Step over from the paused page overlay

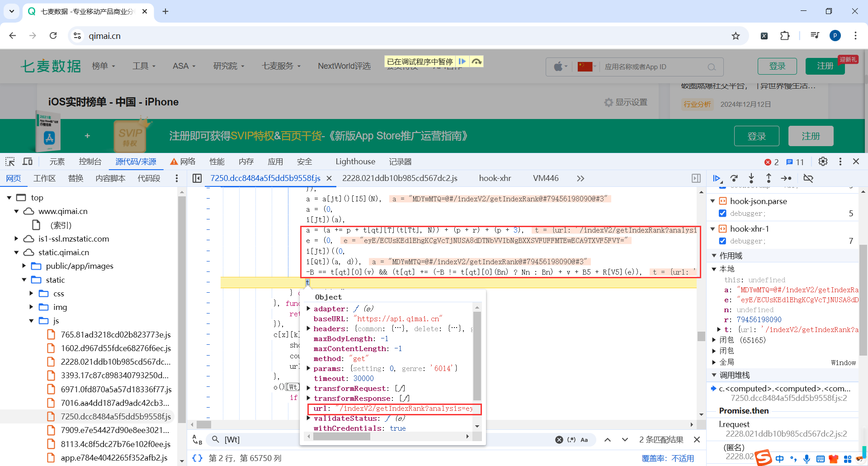pos(476,62)
